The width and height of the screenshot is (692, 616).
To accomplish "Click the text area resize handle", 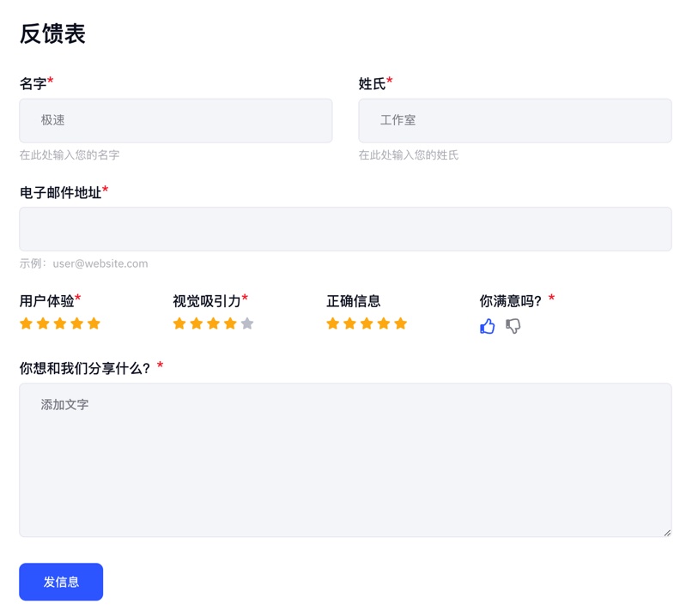I will [667, 533].
